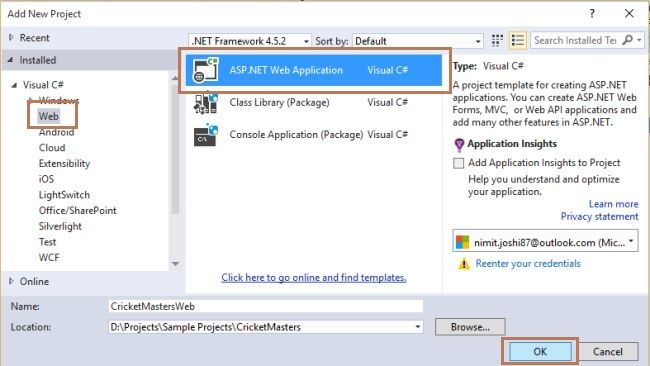This screenshot has height=366, width=650.
Task: Close the Add New Project dialog
Action: (x=629, y=14)
